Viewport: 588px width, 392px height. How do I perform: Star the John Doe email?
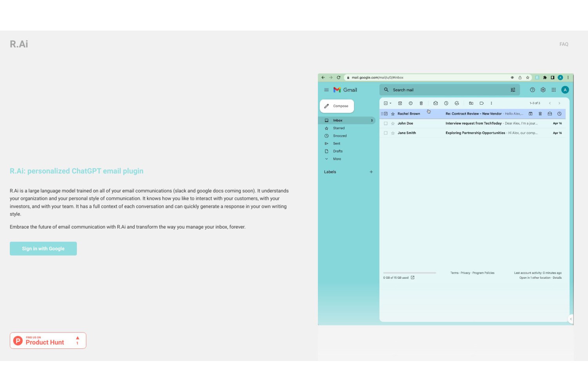click(x=393, y=123)
